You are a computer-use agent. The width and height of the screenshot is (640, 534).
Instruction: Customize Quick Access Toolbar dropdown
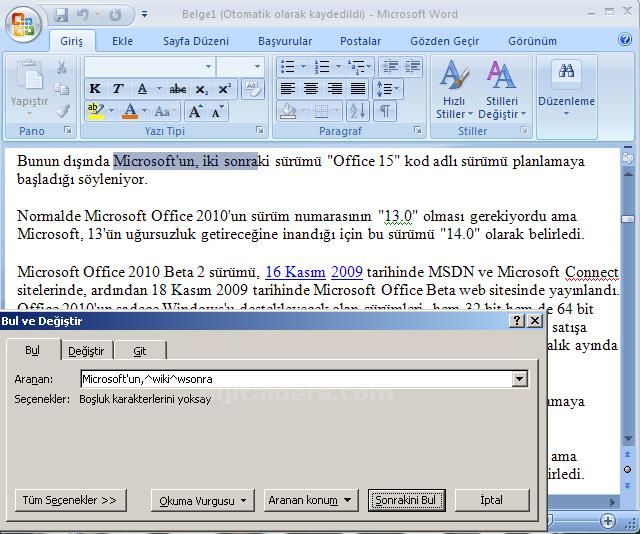144,15
